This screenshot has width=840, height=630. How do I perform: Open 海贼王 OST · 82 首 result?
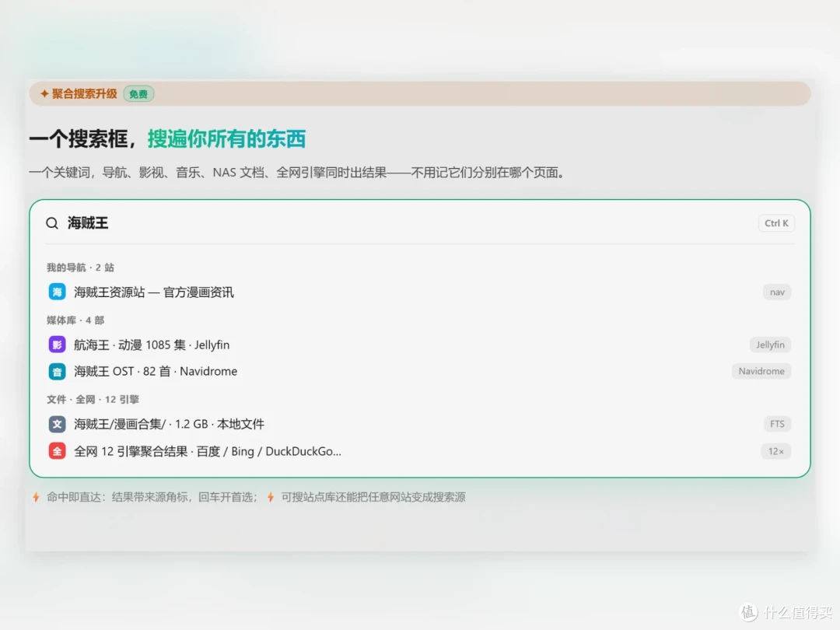pyautogui.click(x=419, y=371)
